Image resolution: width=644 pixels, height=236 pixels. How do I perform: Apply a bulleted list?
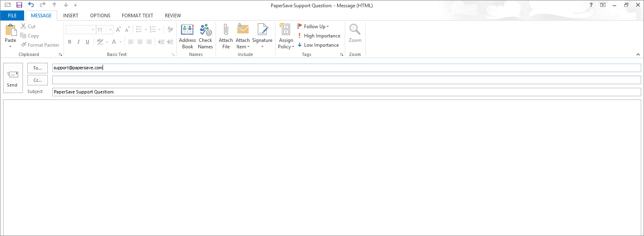click(x=139, y=29)
